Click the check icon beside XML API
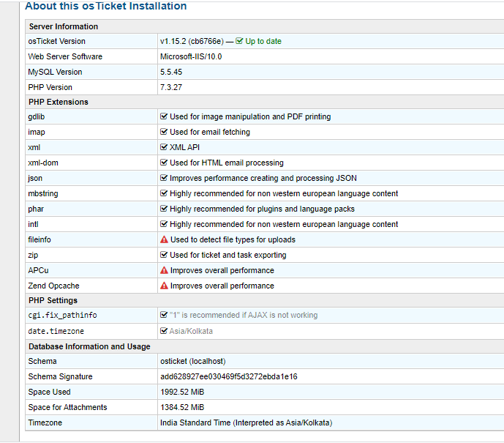The height and width of the screenshot is (443, 504). [x=165, y=147]
